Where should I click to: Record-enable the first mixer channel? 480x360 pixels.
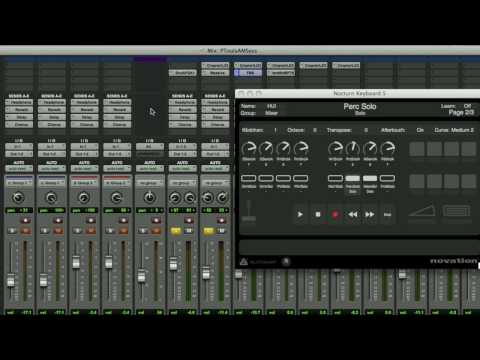tap(26, 220)
